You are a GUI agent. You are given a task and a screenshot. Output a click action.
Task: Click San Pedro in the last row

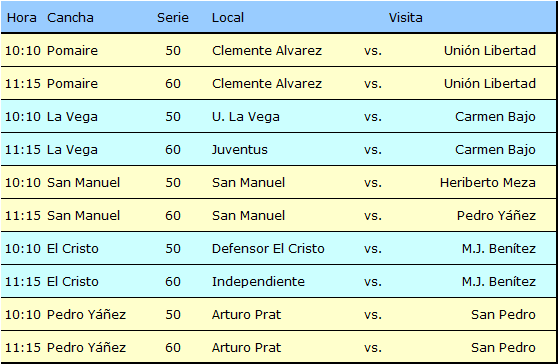(x=503, y=348)
